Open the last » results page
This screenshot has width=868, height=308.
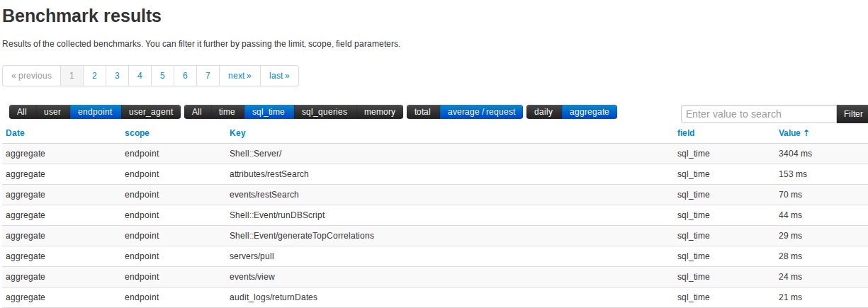click(279, 76)
